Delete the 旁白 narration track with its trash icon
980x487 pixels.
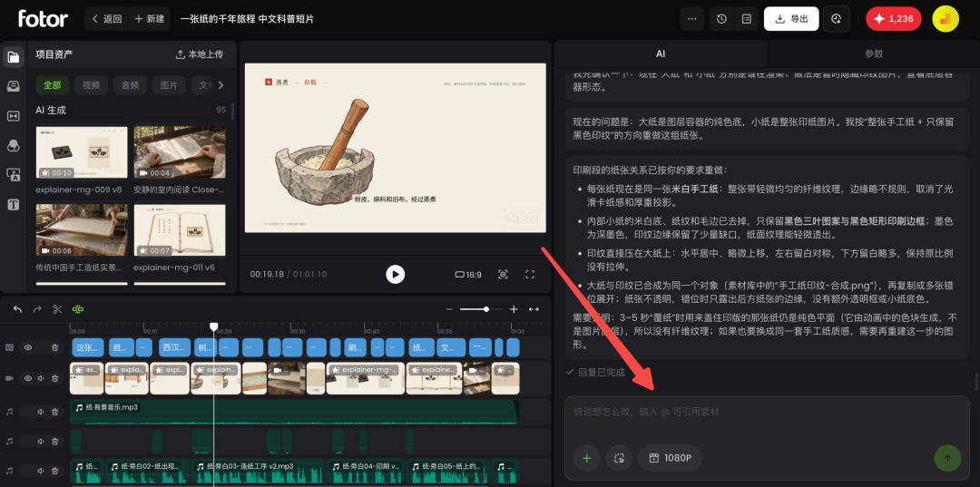[x=55, y=471]
